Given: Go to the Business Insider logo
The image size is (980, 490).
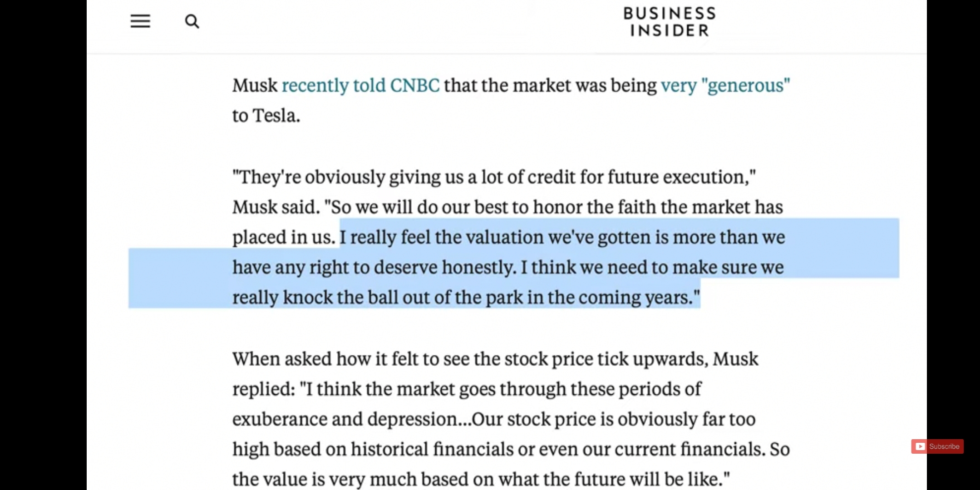Looking at the screenshot, I should point(670,22).
